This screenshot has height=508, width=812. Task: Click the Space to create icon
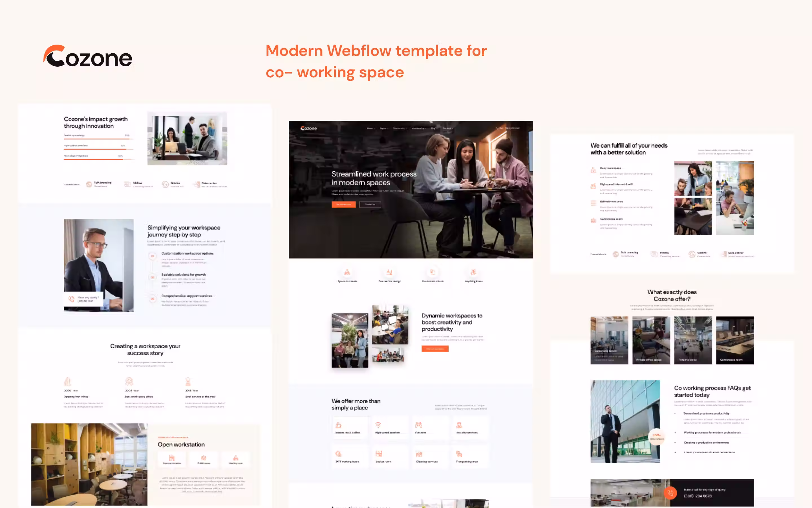(x=347, y=272)
